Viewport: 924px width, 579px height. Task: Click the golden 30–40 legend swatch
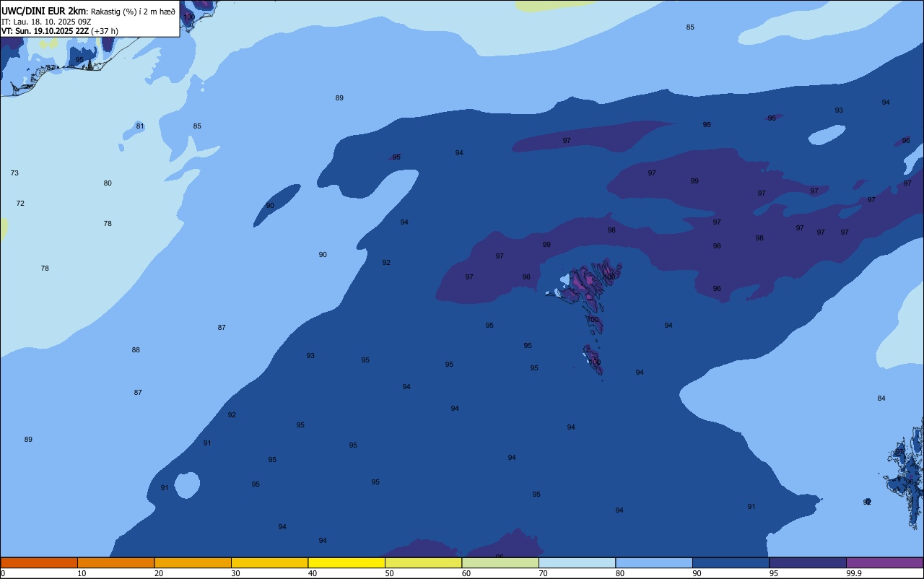269,562
